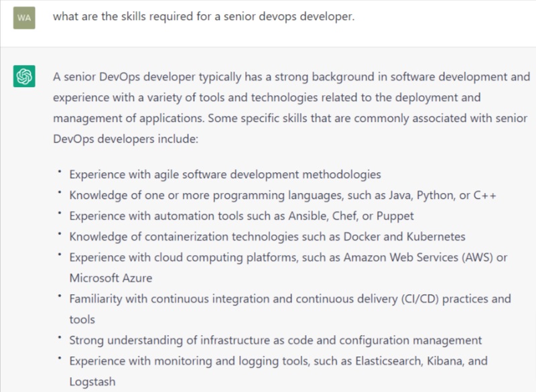Click the word Logstash
Viewport: 536px width, 392px height.
point(92,382)
